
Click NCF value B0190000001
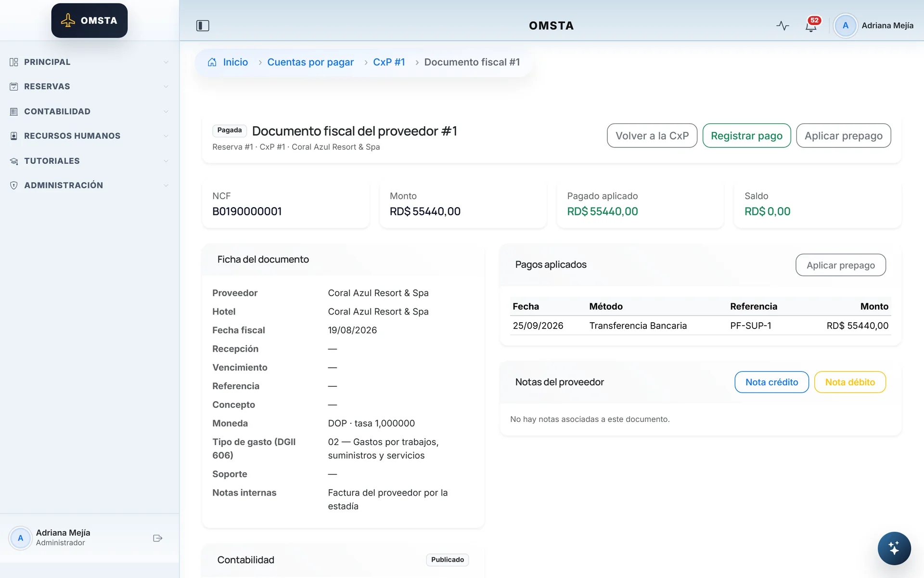coord(247,211)
